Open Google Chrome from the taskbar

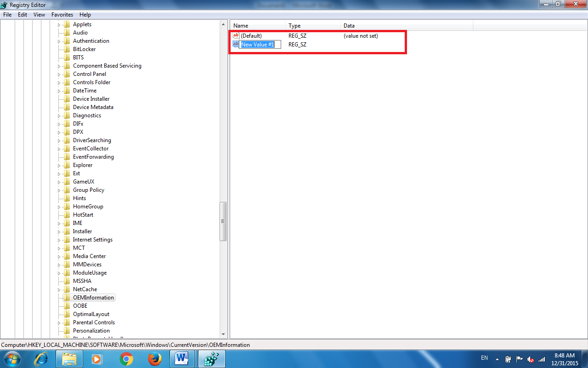(x=126, y=358)
